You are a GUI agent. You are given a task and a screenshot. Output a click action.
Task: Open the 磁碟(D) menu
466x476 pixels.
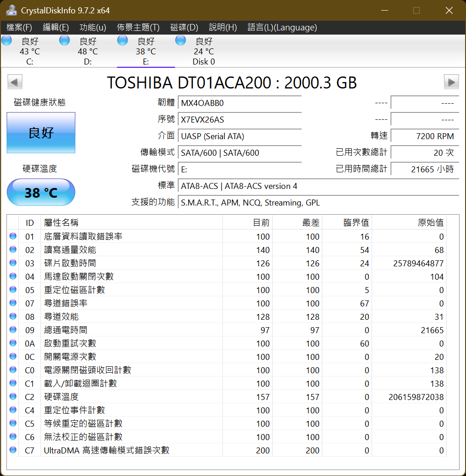[184, 28]
